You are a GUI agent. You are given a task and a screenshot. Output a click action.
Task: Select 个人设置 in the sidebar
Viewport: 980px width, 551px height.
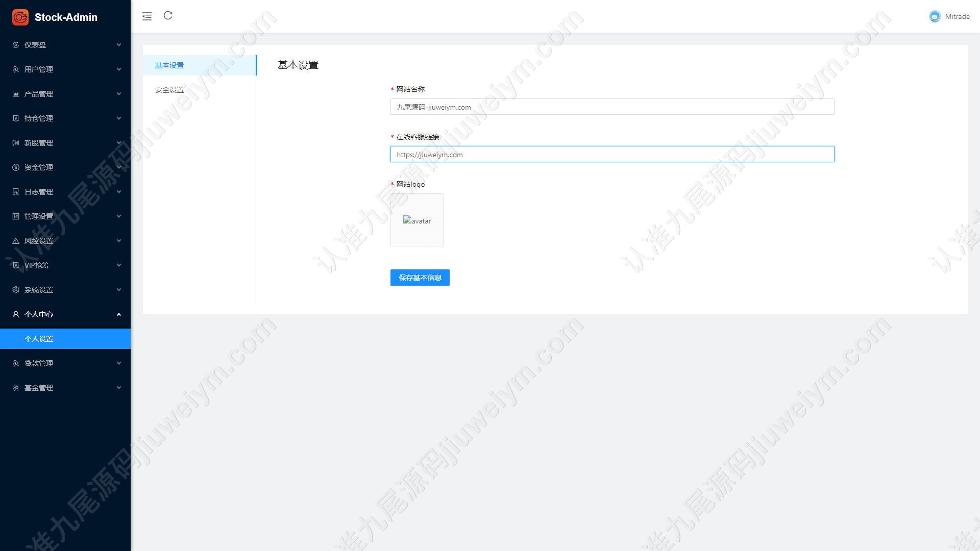point(65,339)
